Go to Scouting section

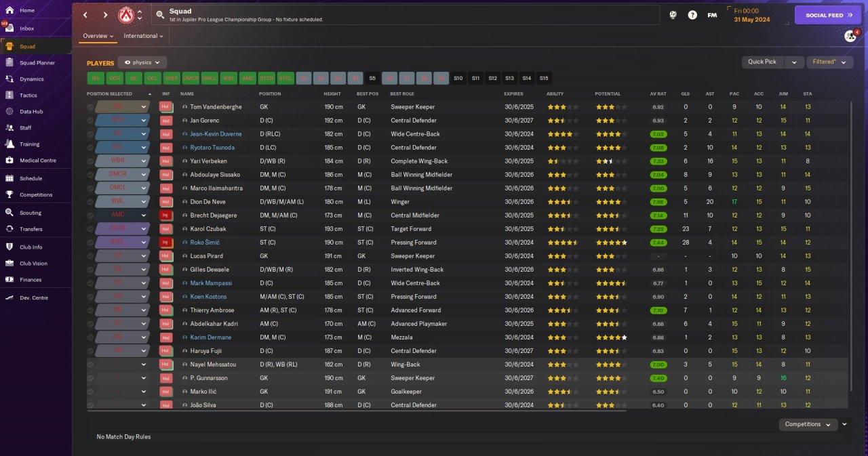click(31, 212)
